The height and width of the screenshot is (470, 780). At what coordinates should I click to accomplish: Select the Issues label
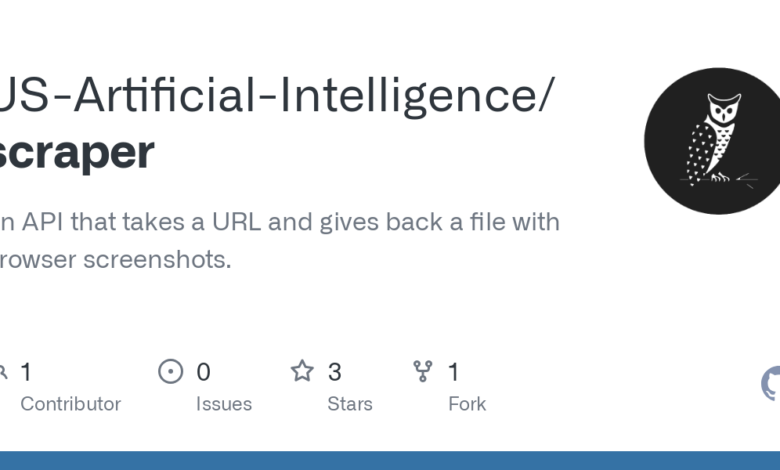[x=223, y=404]
